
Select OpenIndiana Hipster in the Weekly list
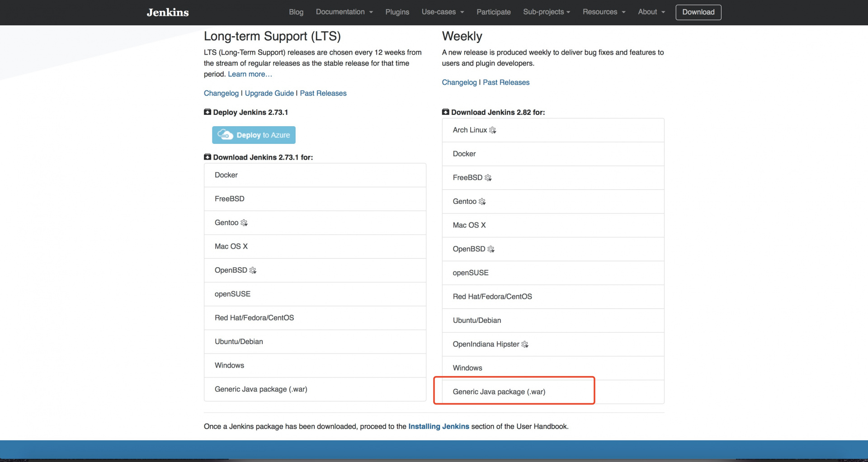pyautogui.click(x=553, y=344)
